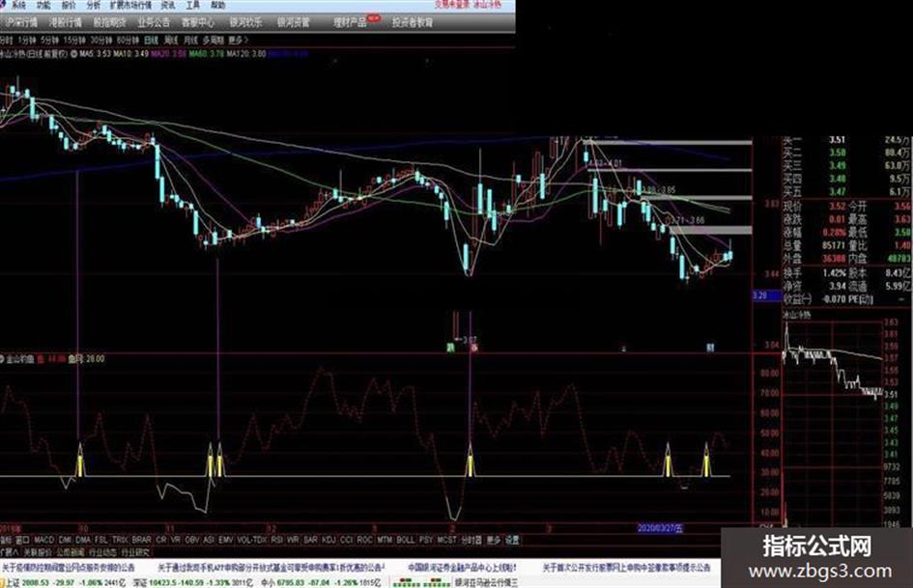This screenshot has width=913, height=588.
Task: Open 银河资管 tab
Action: [x=294, y=23]
